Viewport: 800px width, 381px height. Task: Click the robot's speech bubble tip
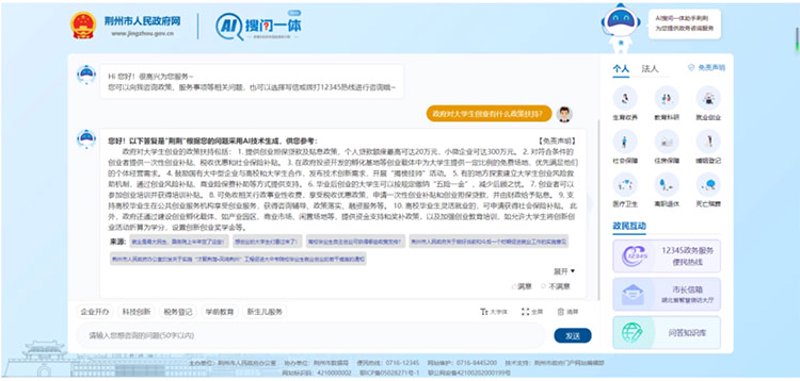(685, 24)
